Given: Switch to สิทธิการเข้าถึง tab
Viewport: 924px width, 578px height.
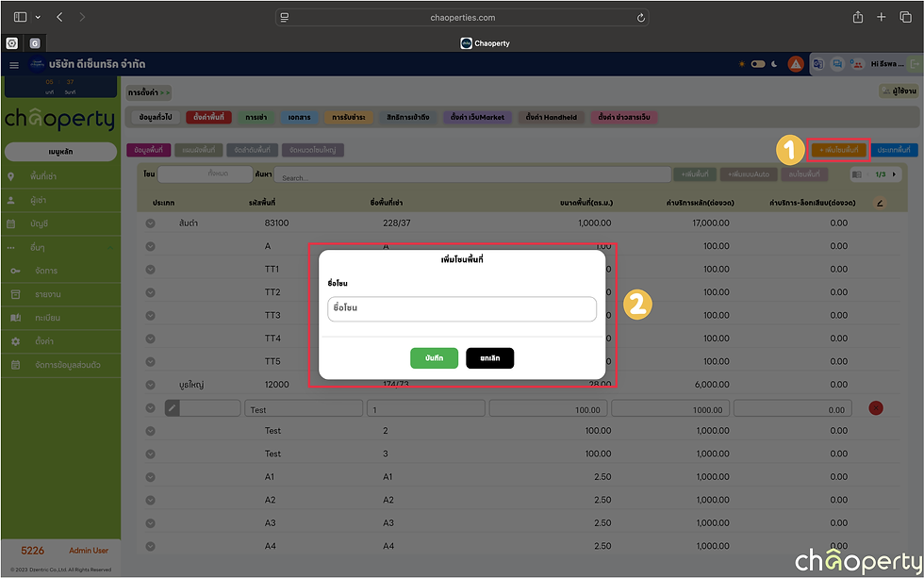Looking at the screenshot, I should coord(407,117).
